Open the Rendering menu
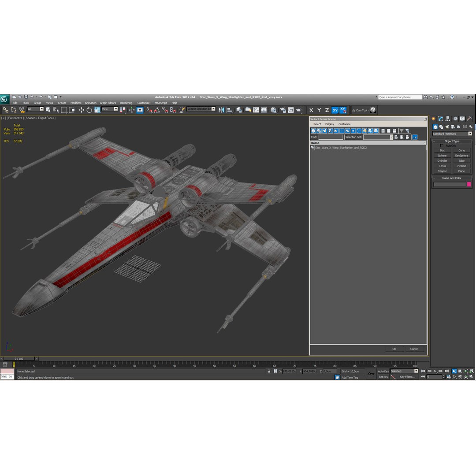 [x=126, y=103]
